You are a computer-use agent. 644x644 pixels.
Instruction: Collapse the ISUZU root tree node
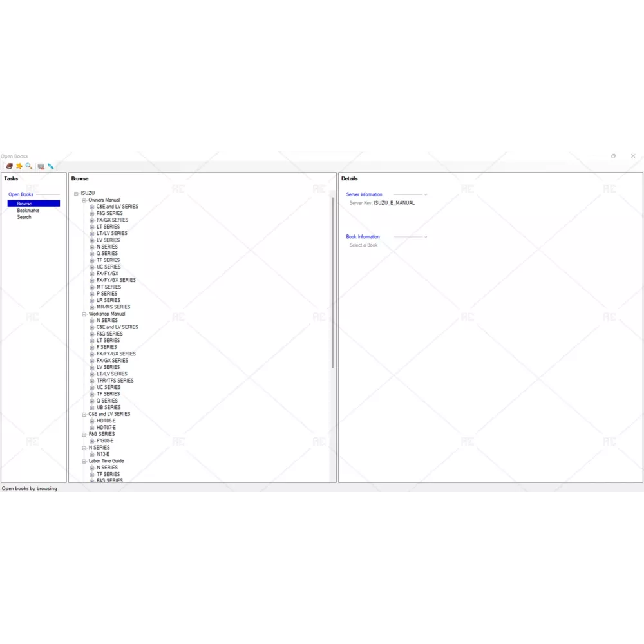pyautogui.click(x=76, y=193)
